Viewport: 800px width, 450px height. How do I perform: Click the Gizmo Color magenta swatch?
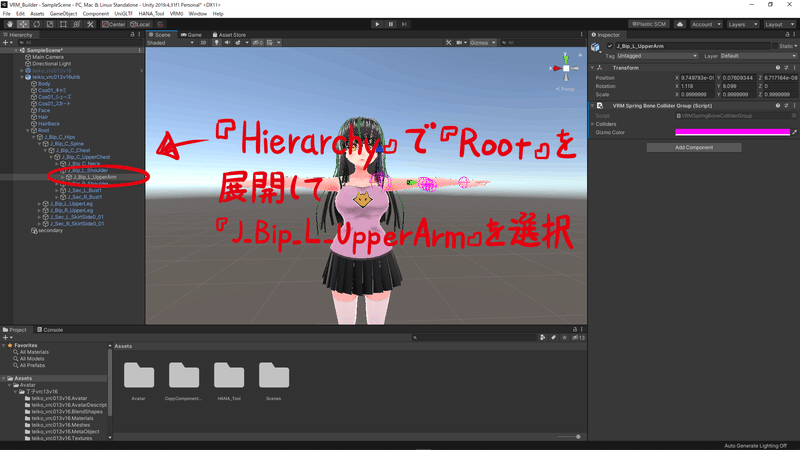click(x=732, y=132)
